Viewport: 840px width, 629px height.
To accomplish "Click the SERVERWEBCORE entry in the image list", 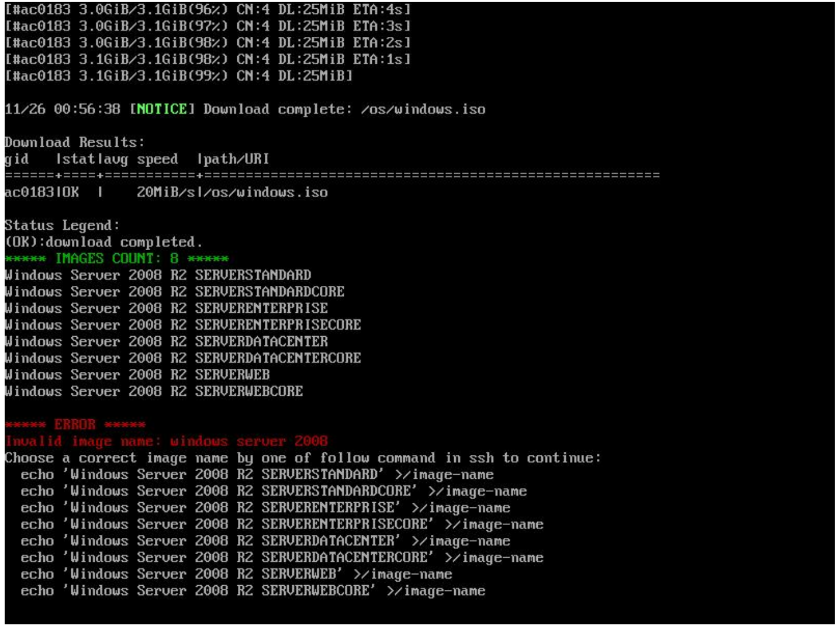I will coord(154,392).
